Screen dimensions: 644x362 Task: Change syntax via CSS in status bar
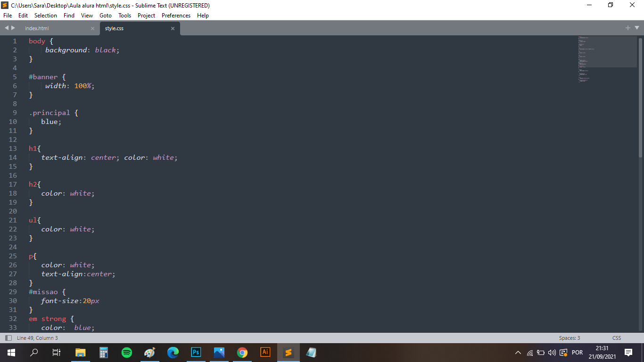pyautogui.click(x=617, y=338)
